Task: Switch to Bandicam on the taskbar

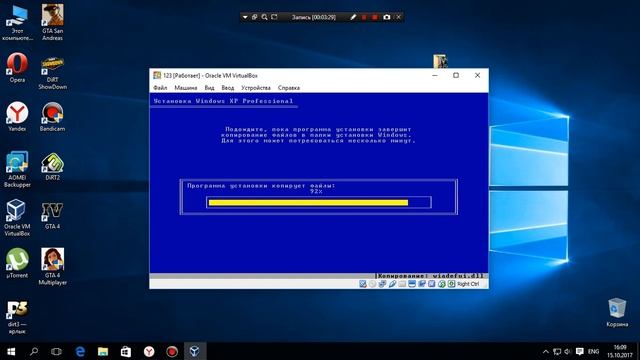Action: click(x=172, y=351)
